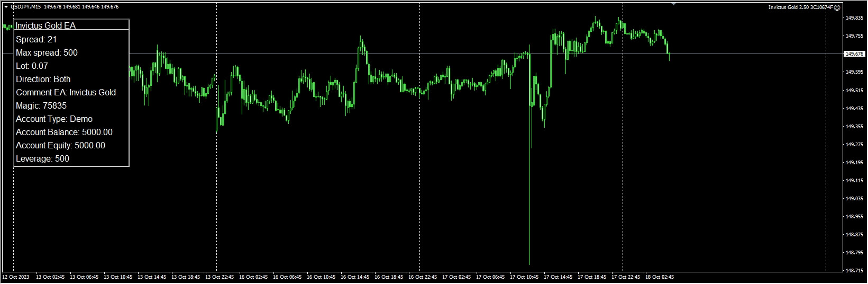Click the '16 Oct 02:45' time axis label
The image size is (868, 284).
(x=253, y=277)
